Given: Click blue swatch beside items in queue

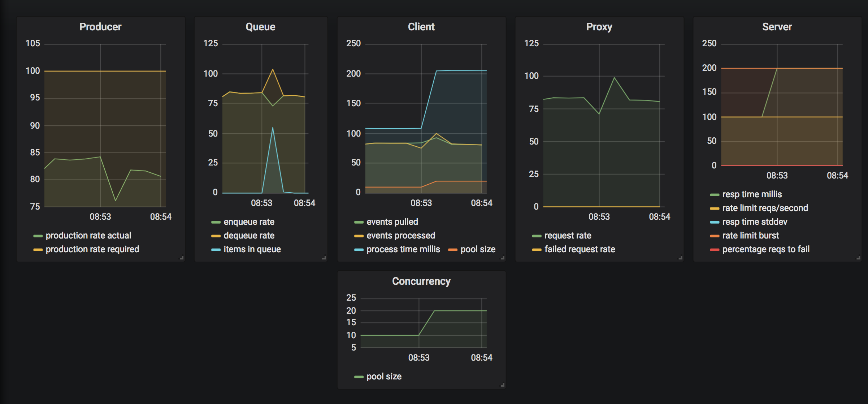Looking at the screenshot, I should [x=216, y=250].
